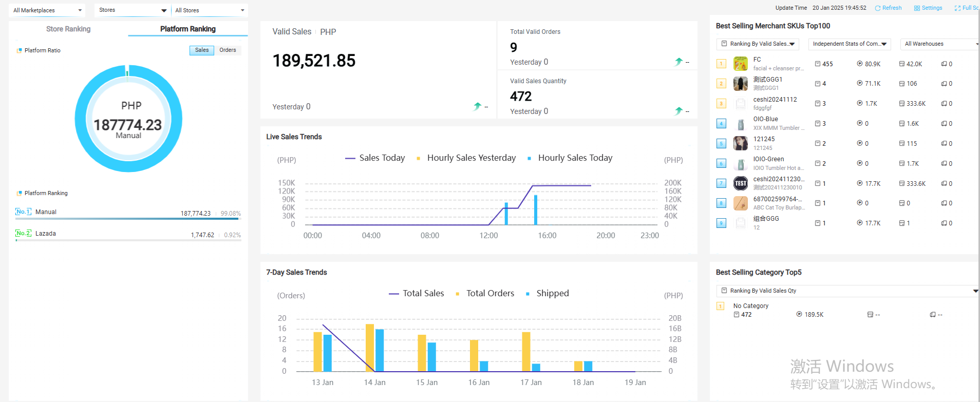Click the 测试GGG1 product thumbnail
This screenshot has height=402, width=980.
[x=741, y=84]
